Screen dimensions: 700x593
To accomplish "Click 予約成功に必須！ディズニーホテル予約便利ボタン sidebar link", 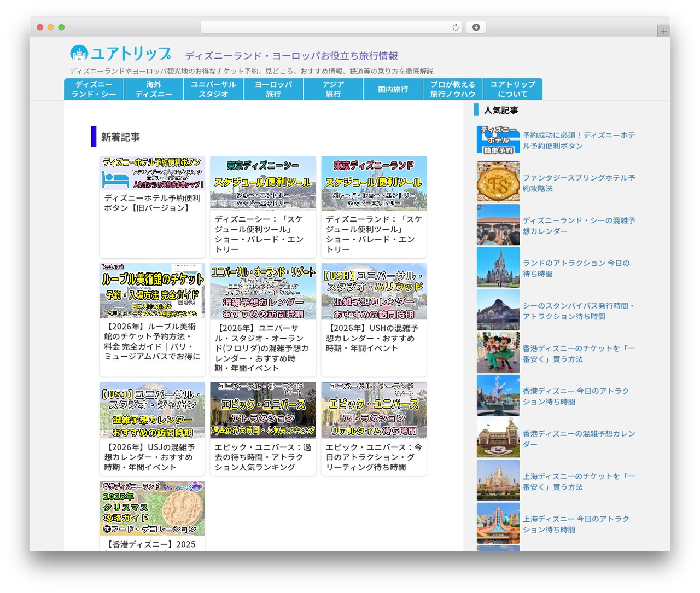I will point(579,140).
